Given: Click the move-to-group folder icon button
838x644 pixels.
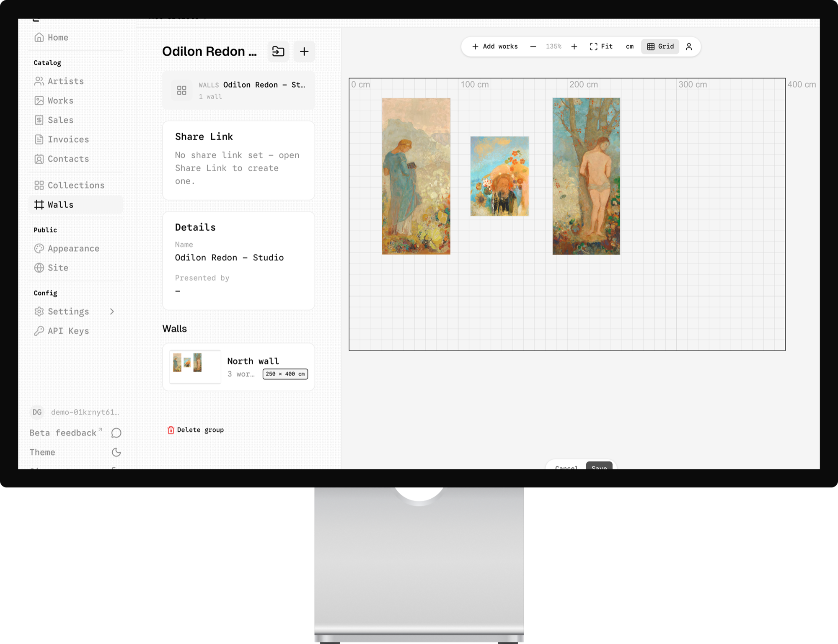Looking at the screenshot, I should 278,52.
